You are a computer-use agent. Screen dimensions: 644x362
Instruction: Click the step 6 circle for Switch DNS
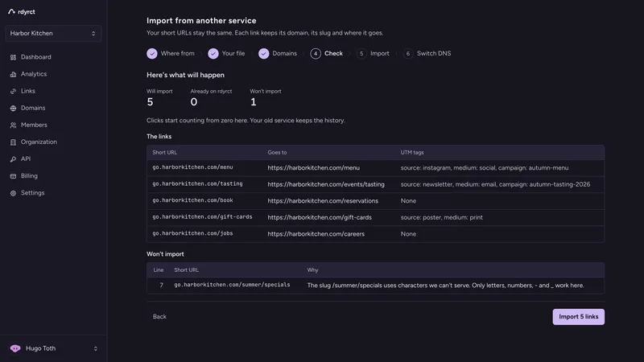point(408,53)
